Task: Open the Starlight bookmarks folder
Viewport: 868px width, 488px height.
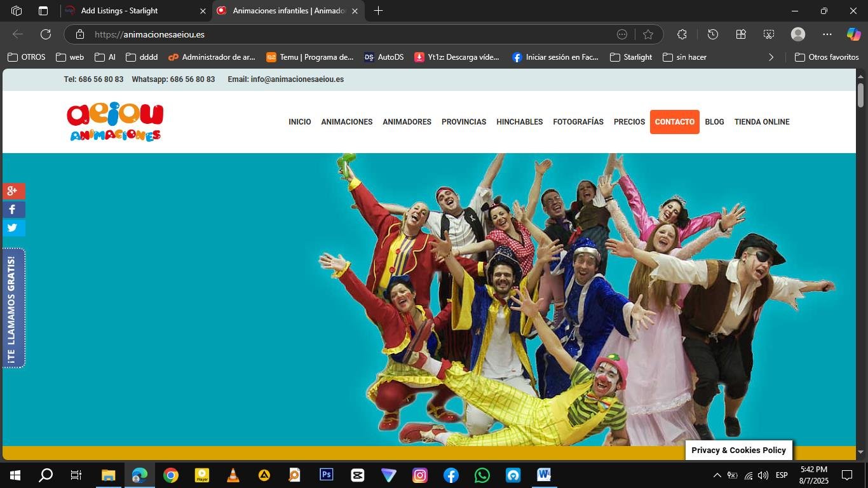Action: click(x=631, y=57)
